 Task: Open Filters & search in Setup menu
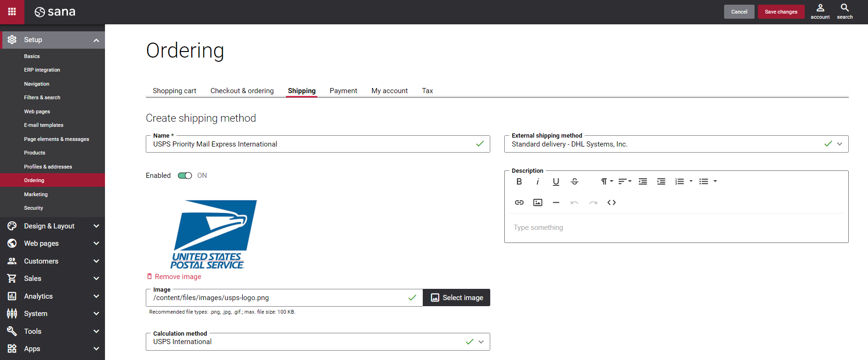pyautogui.click(x=42, y=98)
